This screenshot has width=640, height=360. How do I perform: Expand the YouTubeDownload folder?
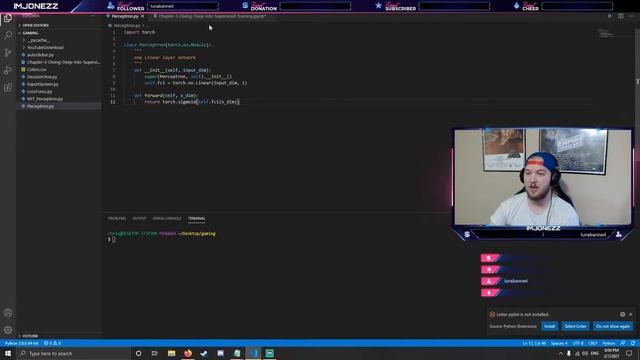[x=59, y=47]
